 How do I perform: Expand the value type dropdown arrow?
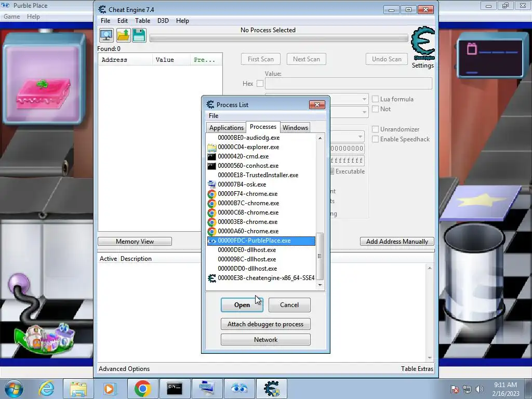pyautogui.click(x=364, y=112)
